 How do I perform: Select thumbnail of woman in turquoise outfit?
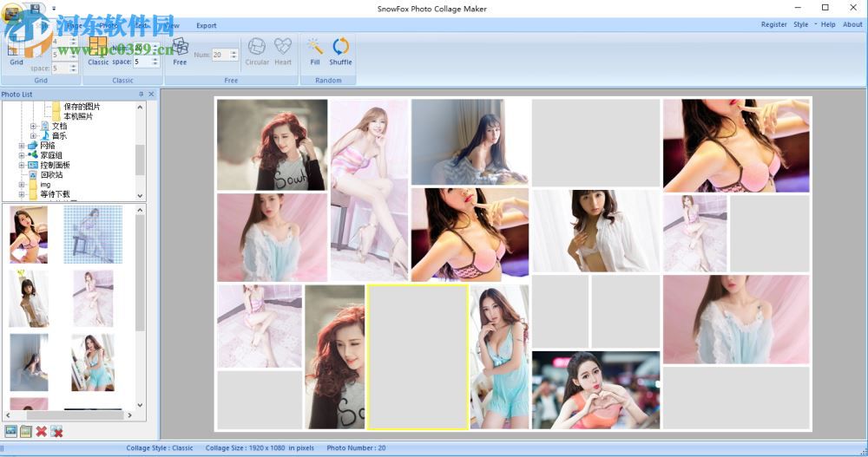pos(93,362)
